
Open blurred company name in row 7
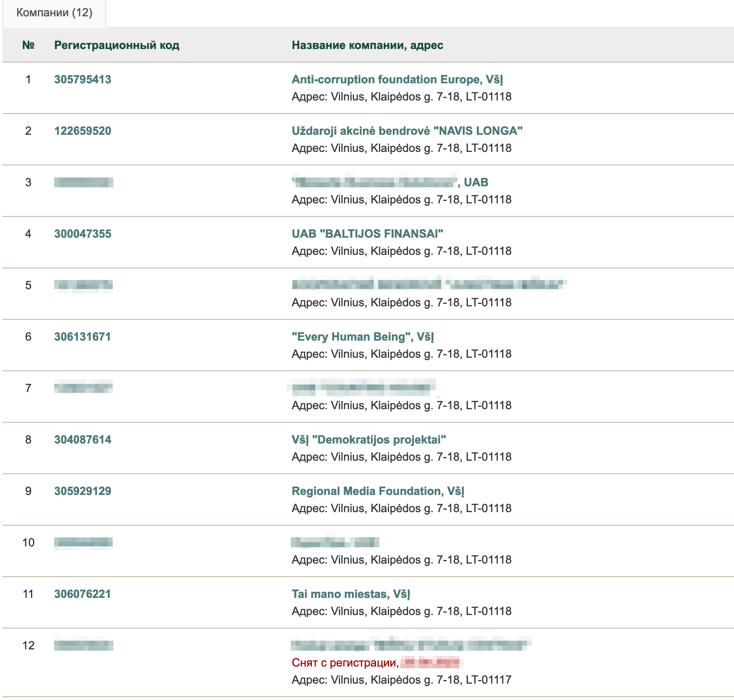[x=364, y=388]
